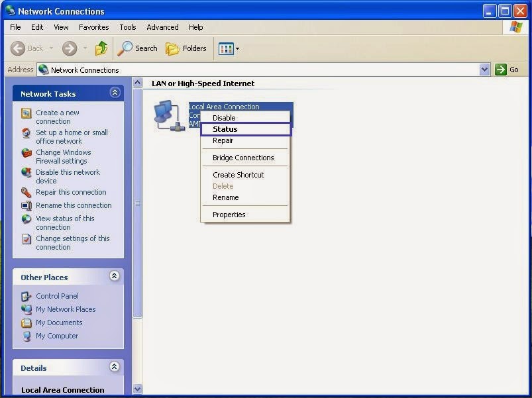The image size is (532, 398).
Task: Click the Repair this connection wrench icon
Action: [27, 192]
